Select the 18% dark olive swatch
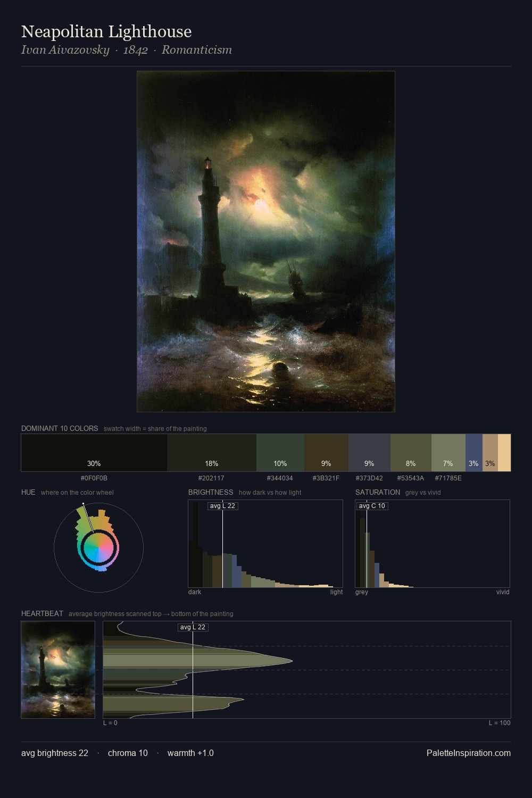Image resolution: width=532 pixels, height=798 pixels. [212, 453]
